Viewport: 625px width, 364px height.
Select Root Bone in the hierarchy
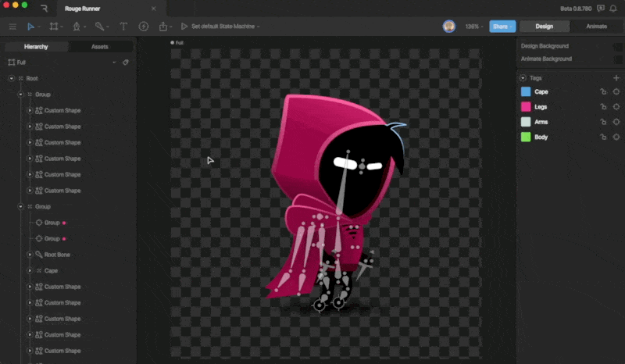[57, 255]
